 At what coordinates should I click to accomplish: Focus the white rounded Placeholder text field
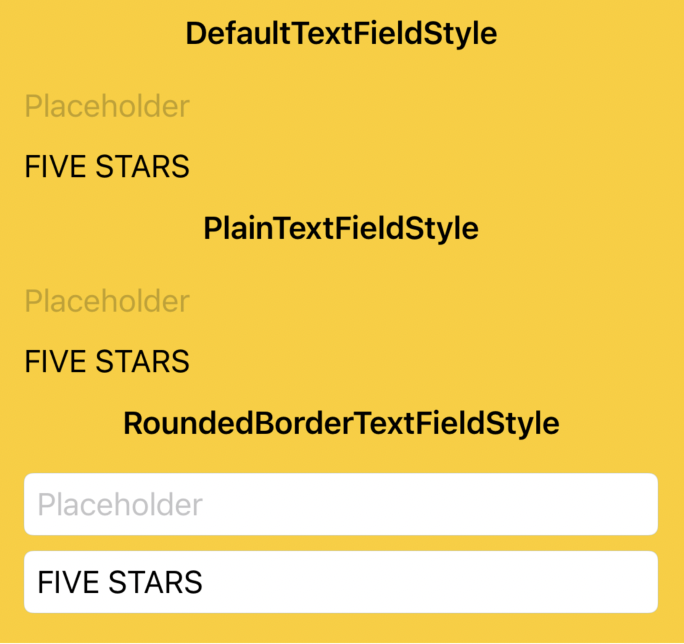pos(341,504)
